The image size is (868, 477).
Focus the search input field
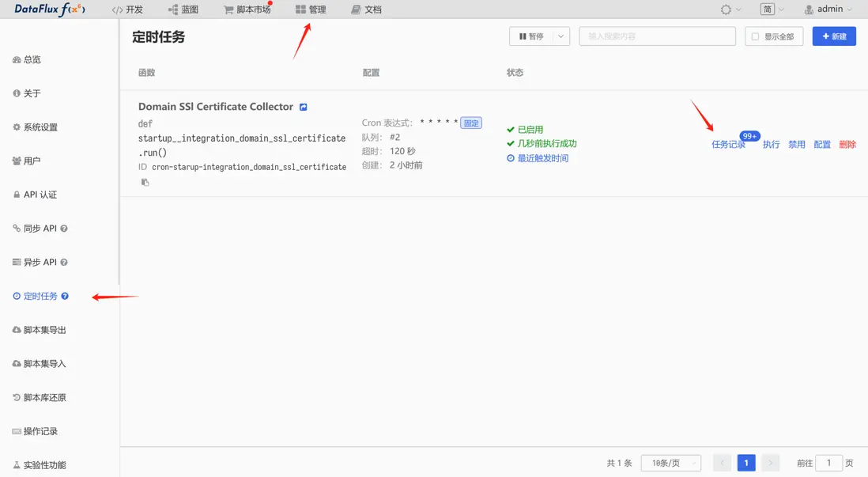click(x=657, y=36)
